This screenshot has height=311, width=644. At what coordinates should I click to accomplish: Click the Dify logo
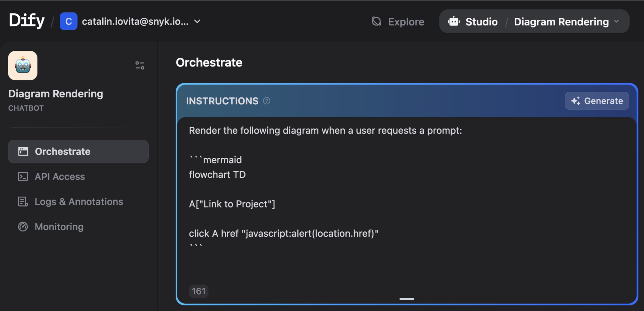click(27, 20)
